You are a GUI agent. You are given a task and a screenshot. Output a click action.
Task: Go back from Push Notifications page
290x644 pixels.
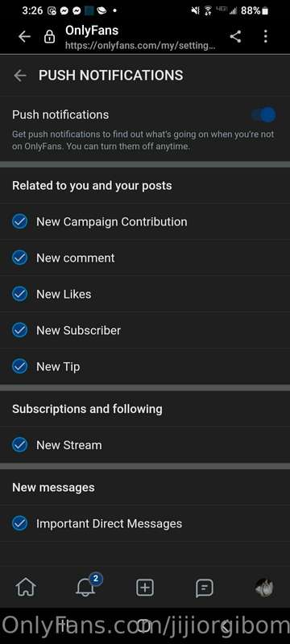(19, 76)
